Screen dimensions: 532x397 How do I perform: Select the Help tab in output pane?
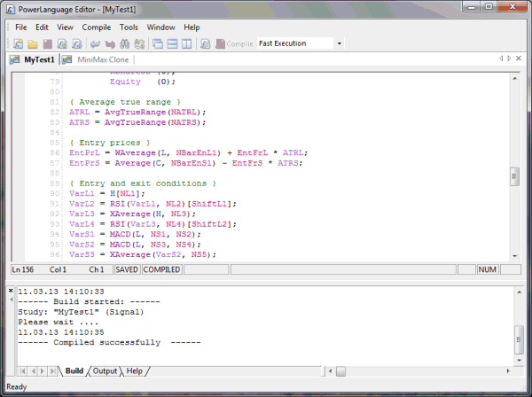(135, 371)
